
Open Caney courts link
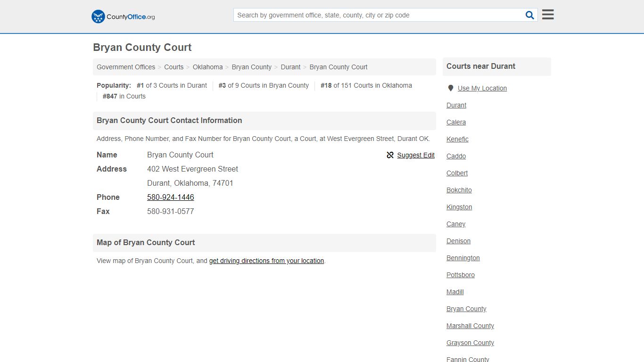click(456, 224)
